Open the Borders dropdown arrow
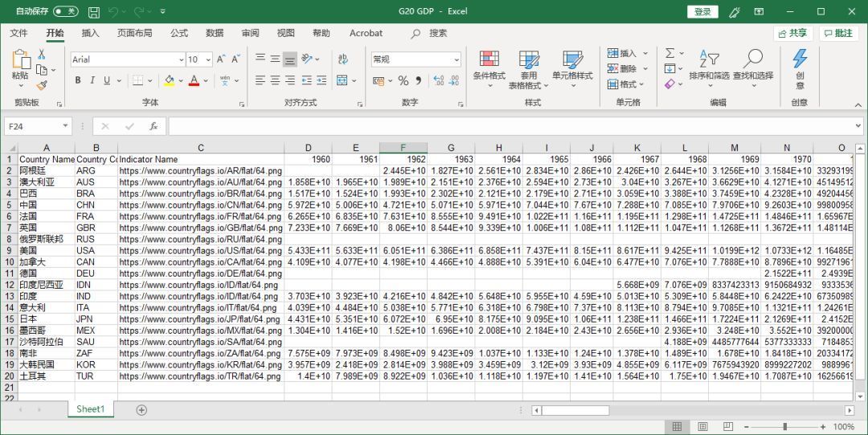Viewport: 868px width, 435px height. [x=152, y=81]
